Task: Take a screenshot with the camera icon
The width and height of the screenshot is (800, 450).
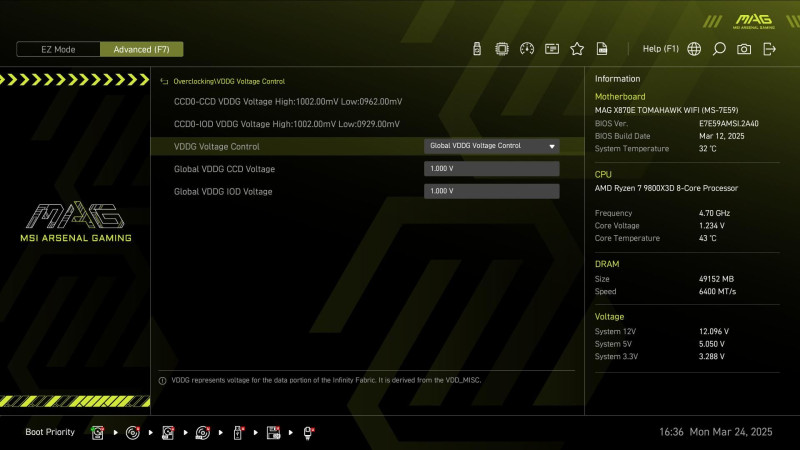Action: point(744,49)
